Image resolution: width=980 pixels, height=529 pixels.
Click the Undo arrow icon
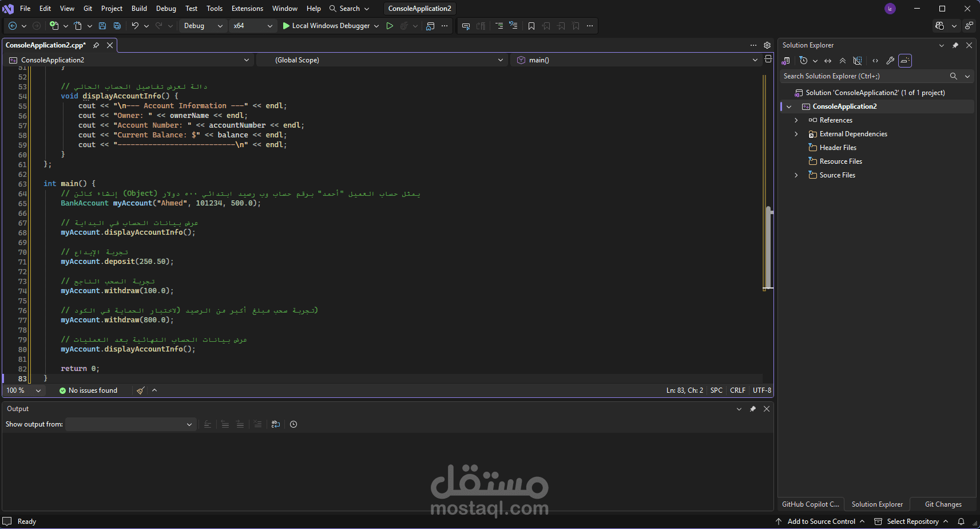[135, 26]
